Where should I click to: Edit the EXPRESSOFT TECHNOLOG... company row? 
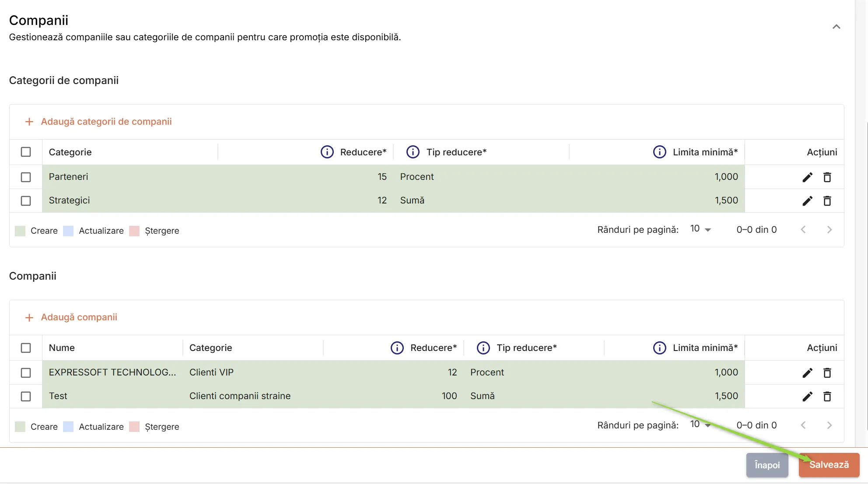pos(807,373)
